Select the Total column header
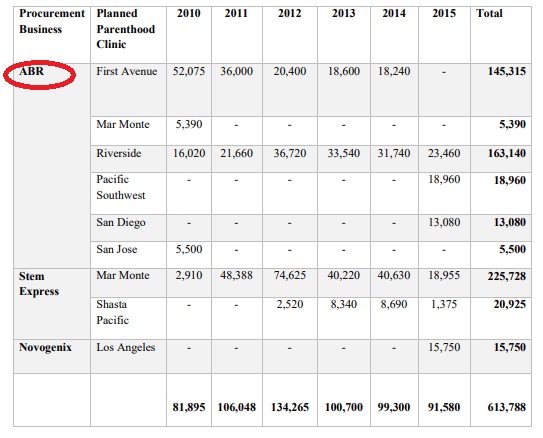The width and height of the screenshot is (543, 438). pyautogui.click(x=489, y=13)
